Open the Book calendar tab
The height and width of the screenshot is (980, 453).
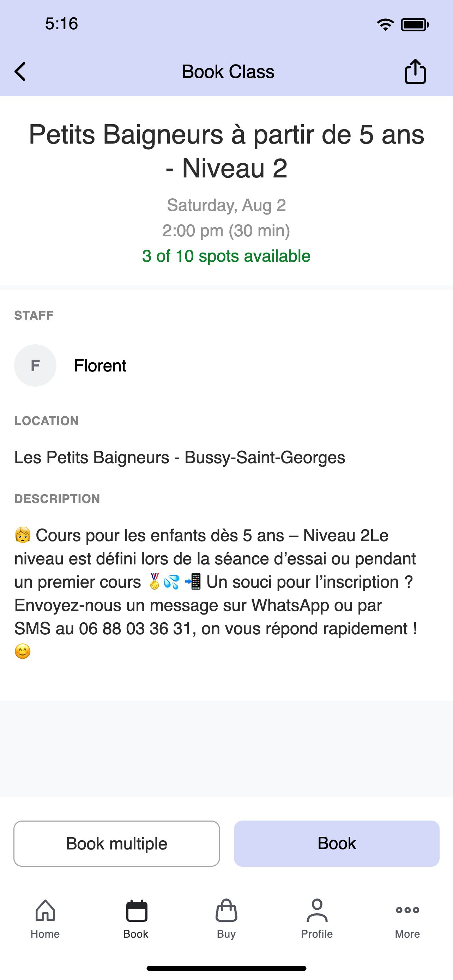136,919
